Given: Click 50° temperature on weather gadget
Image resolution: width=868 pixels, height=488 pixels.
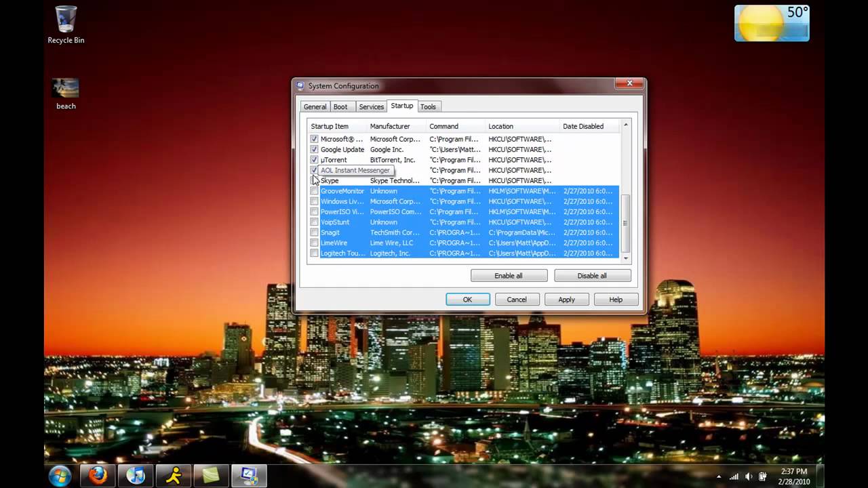Looking at the screenshot, I should [x=797, y=12].
